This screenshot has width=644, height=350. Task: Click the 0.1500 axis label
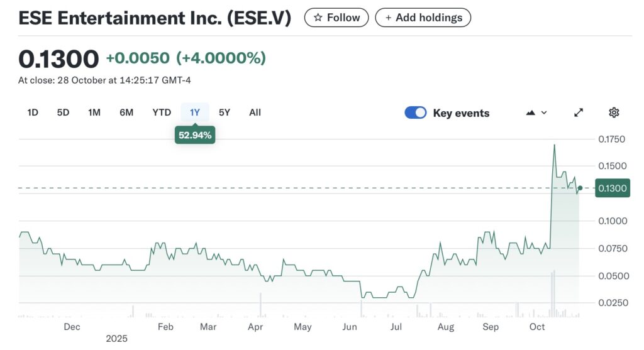coord(612,166)
